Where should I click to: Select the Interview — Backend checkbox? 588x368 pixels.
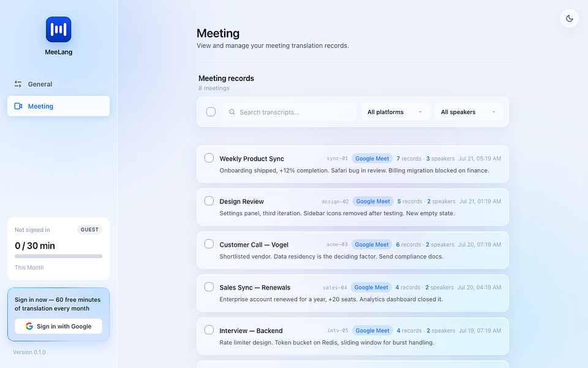[209, 330]
